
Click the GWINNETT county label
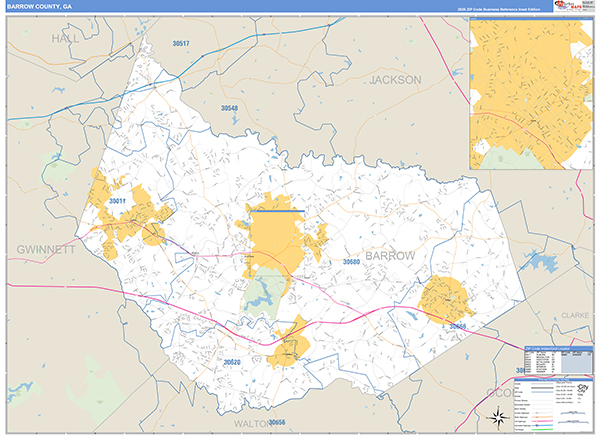pyautogui.click(x=46, y=250)
